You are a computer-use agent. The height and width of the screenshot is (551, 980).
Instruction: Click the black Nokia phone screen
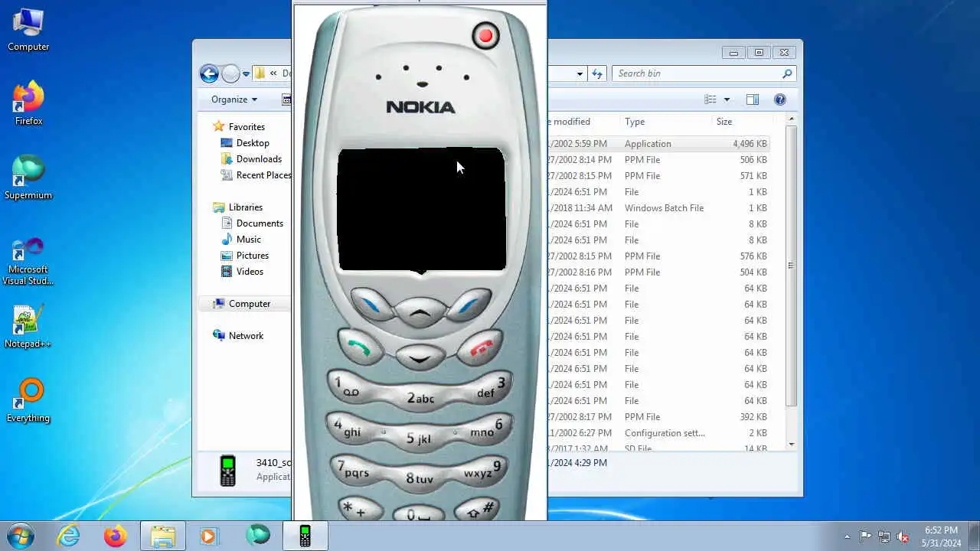tap(421, 210)
